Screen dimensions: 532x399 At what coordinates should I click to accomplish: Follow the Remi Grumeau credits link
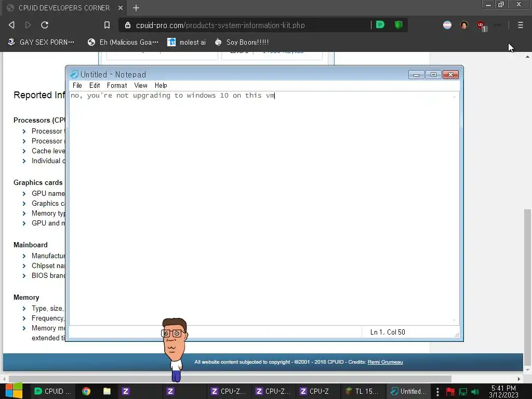coord(385,362)
